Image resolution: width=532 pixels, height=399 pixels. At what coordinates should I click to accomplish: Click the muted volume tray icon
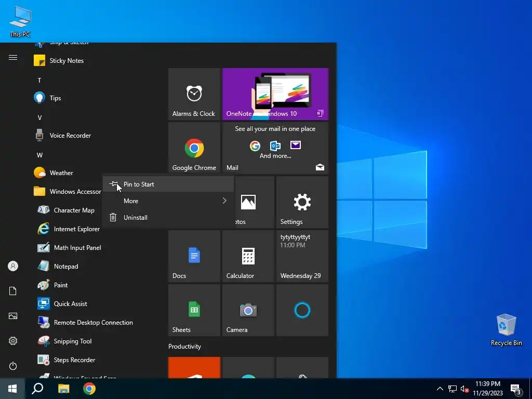tap(464, 389)
